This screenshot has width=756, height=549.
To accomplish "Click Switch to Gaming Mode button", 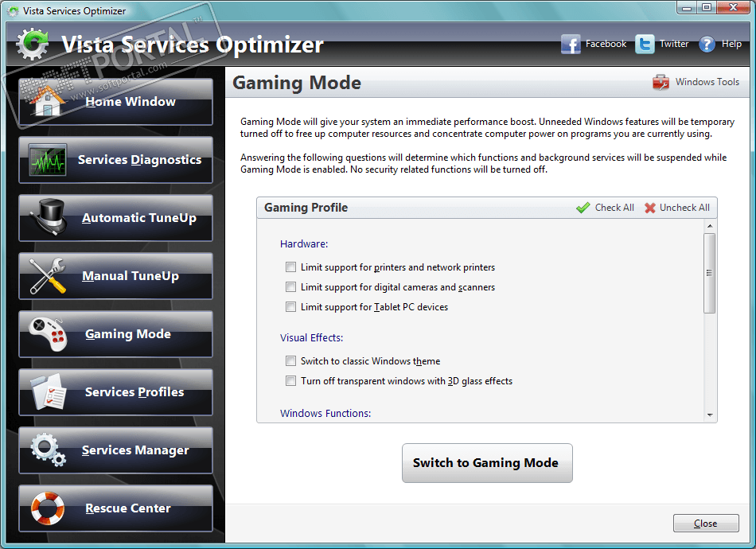I will (x=487, y=463).
